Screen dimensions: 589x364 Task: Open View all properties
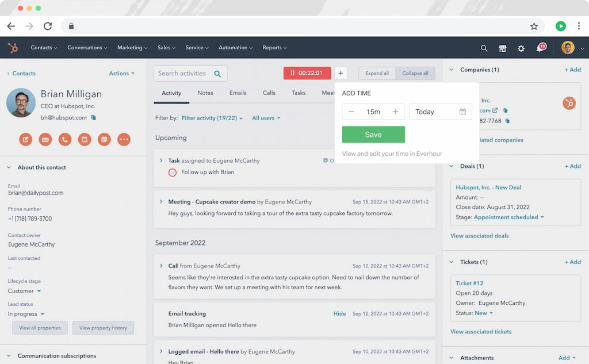(x=40, y=328)
